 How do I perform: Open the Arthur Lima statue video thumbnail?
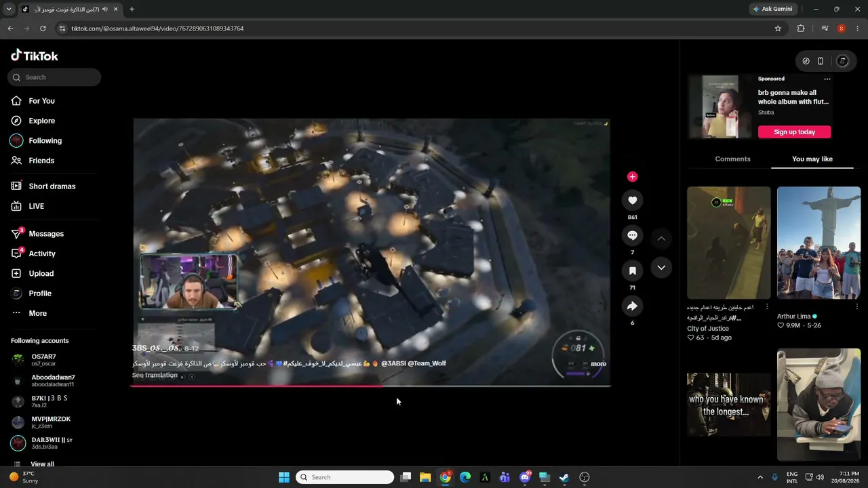point(818,243)
